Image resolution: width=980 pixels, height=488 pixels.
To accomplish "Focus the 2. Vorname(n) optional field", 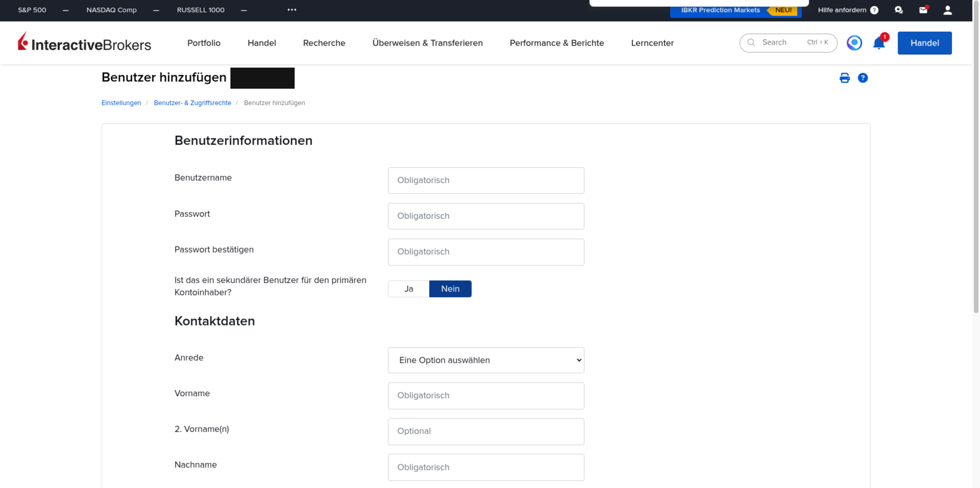I will (486, 432).
